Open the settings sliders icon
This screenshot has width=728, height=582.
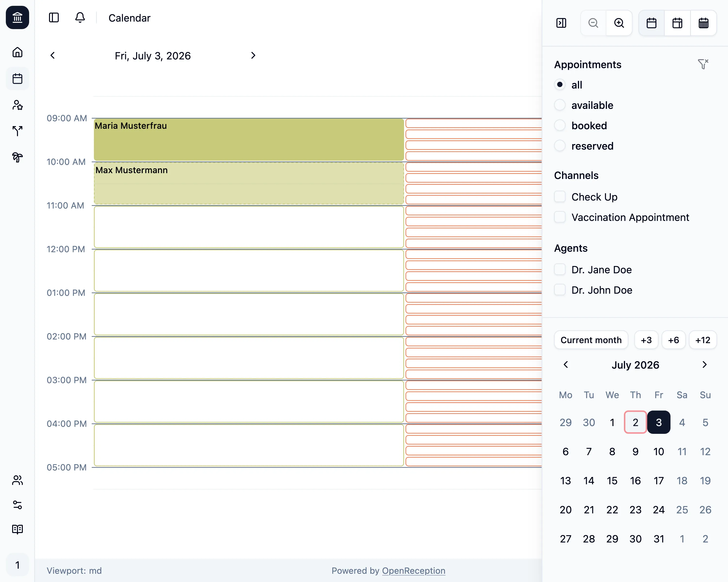point(17,505)
